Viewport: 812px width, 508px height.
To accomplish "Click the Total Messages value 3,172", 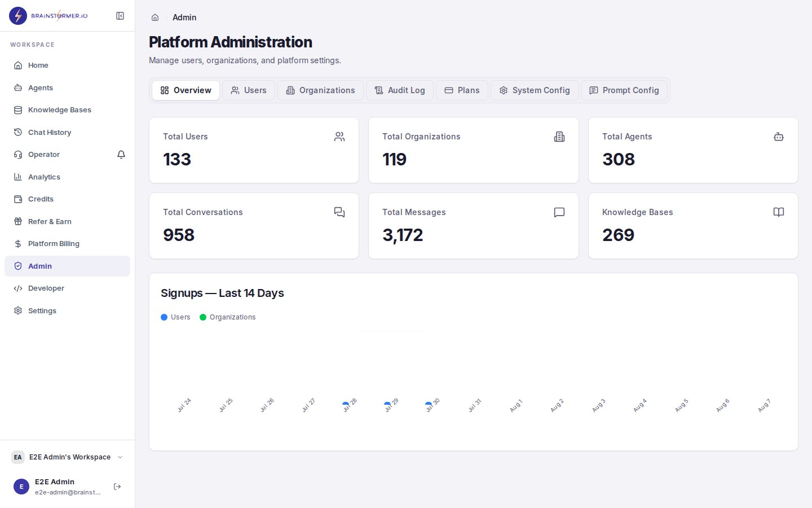I will (403, 235).
